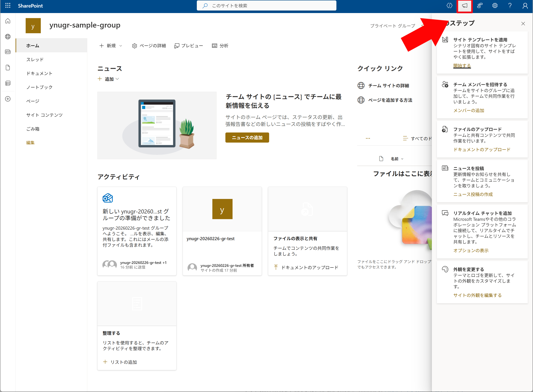Open the My news icon in left rail
533x392 pixels.
8,52
